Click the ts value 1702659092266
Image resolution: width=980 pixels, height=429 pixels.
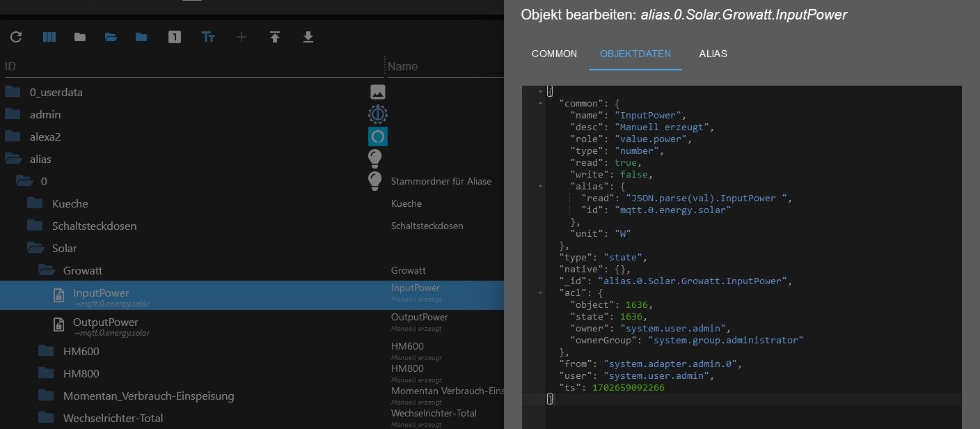pyautogui.click(x=628, y=387)
